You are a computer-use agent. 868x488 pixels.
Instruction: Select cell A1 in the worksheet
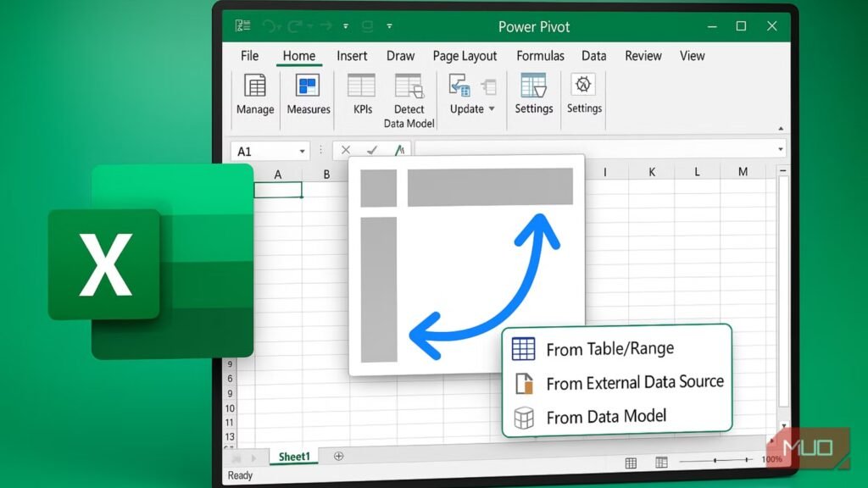point(280,190)
